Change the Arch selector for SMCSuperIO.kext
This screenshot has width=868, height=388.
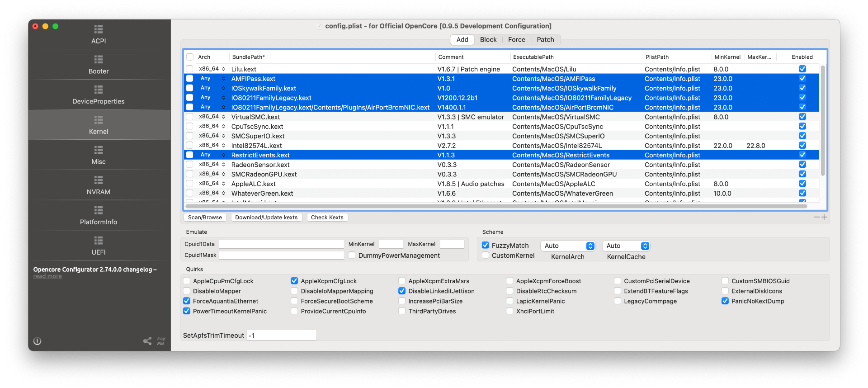(212, 136)
